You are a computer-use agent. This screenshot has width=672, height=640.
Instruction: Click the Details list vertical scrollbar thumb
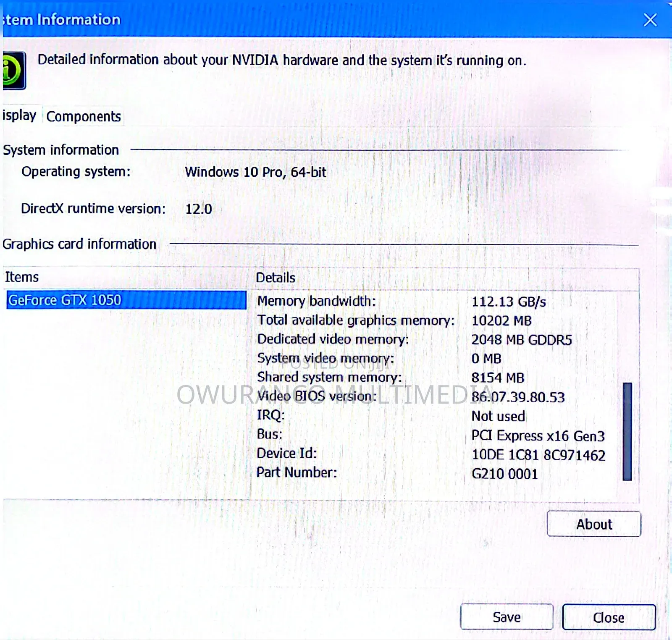point(627,431)
